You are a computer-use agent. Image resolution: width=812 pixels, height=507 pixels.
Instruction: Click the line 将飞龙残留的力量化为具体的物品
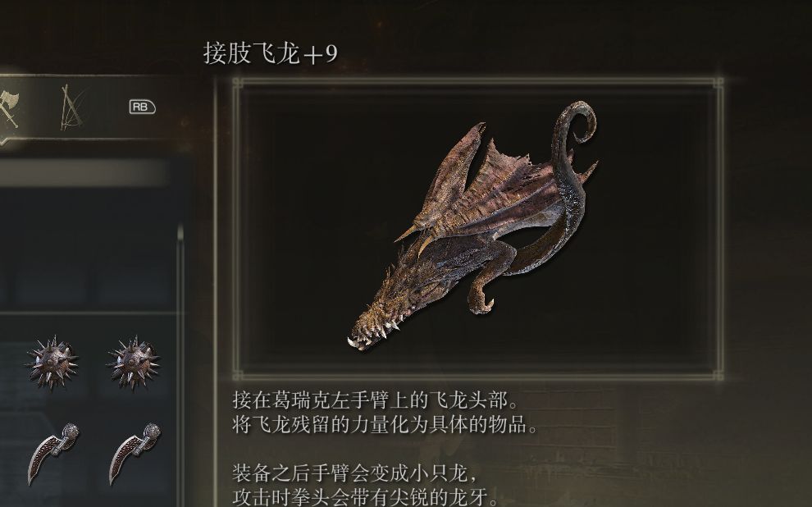tap(385, 425)
